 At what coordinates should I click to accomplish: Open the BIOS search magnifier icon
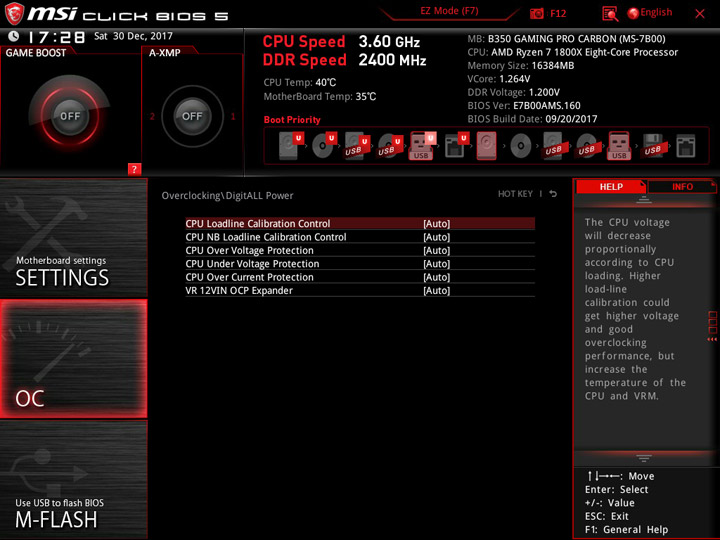coord(610,14)
